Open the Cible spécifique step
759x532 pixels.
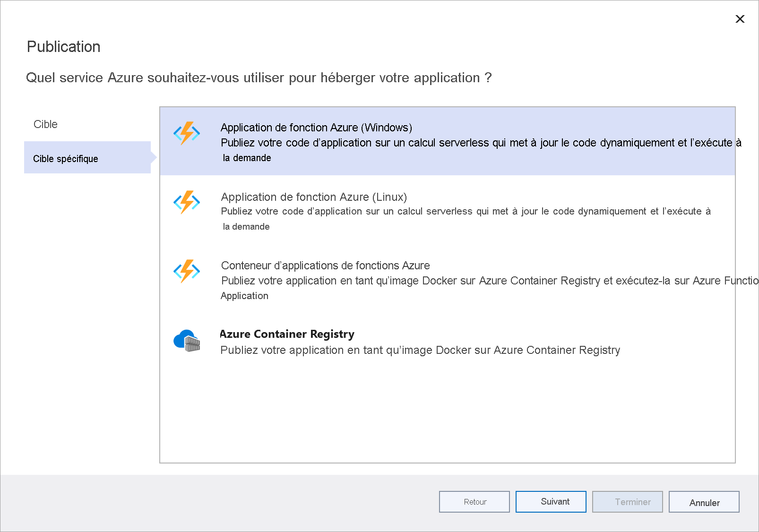pos(87,158)
